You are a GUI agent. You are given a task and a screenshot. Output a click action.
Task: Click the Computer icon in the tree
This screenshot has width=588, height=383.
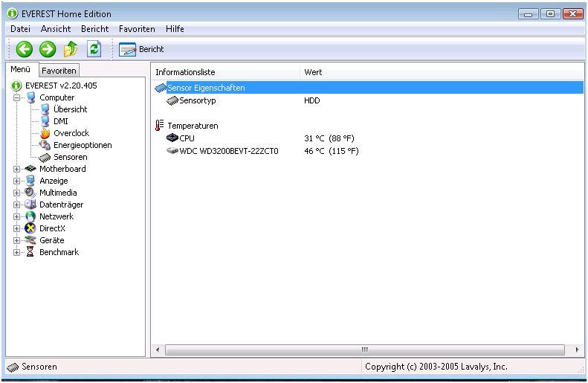[30, 97]
